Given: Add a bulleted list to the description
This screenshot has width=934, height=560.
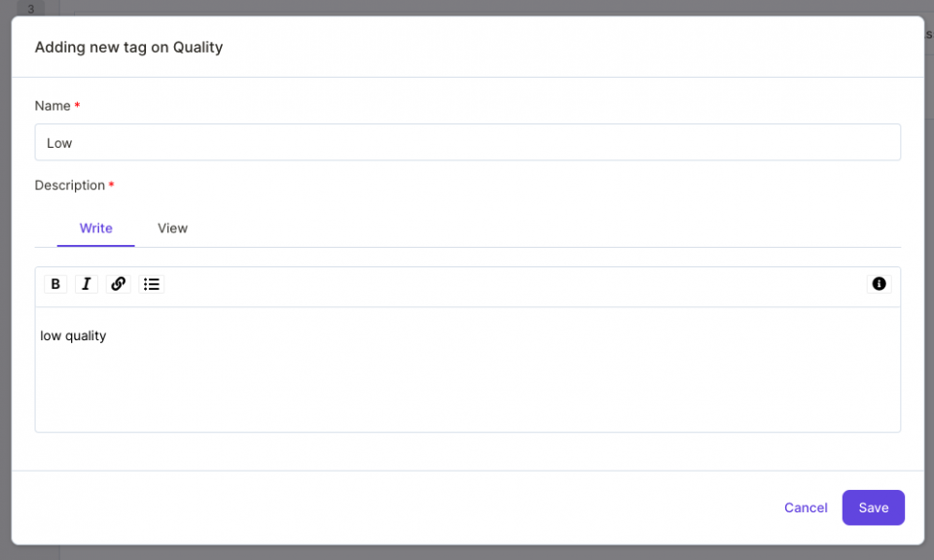Looking at the screenshot, I should (152, 284).
